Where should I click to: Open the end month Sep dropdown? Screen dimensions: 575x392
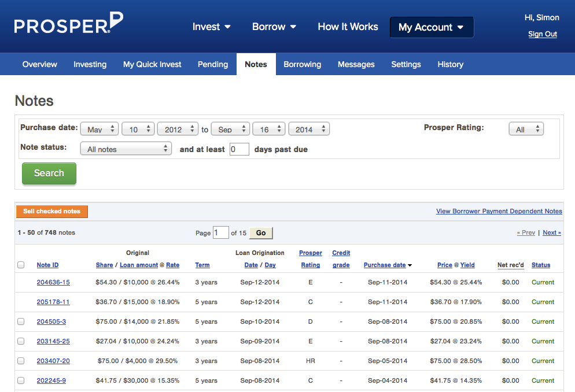pos(230,130)
